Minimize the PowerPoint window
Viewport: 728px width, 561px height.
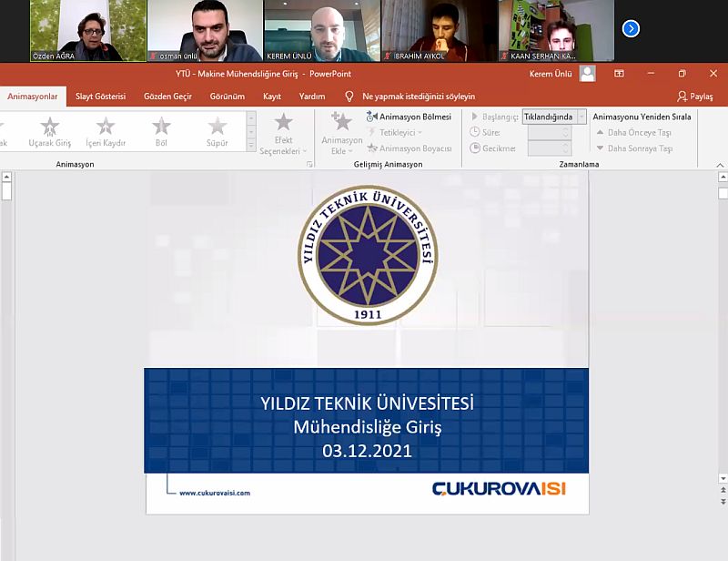click(x=651, y=74)
